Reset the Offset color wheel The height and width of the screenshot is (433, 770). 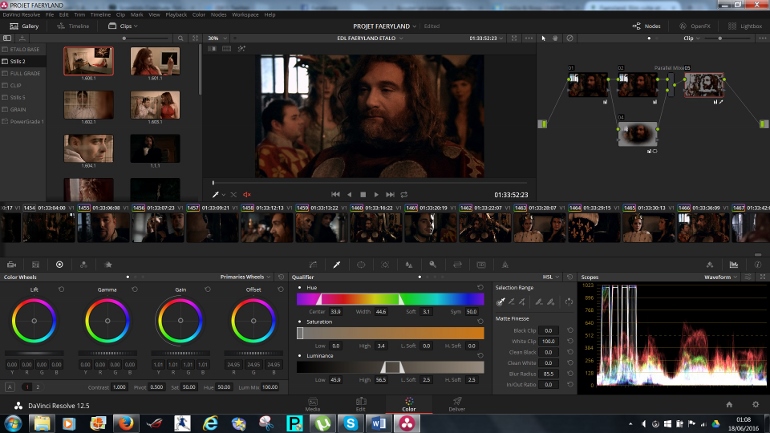pyautogui.click(x=280, y=290)
